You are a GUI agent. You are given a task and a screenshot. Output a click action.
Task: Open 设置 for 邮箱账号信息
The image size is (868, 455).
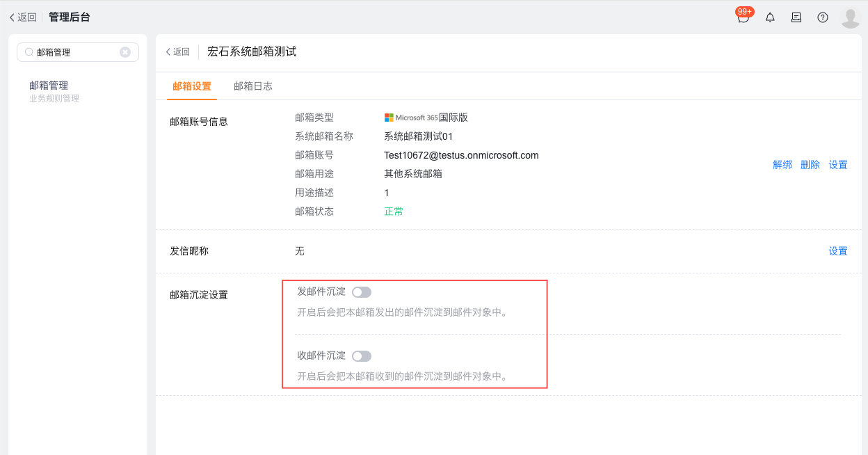point(838,165)
